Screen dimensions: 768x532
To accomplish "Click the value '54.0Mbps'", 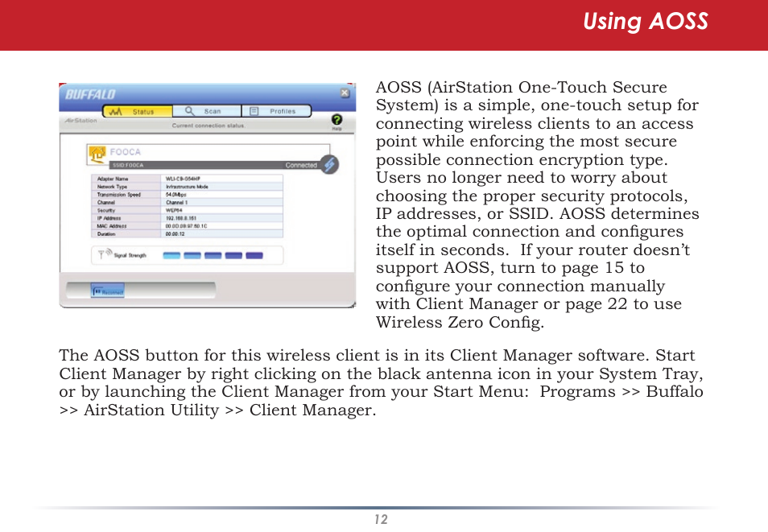I will click(175, 195).
